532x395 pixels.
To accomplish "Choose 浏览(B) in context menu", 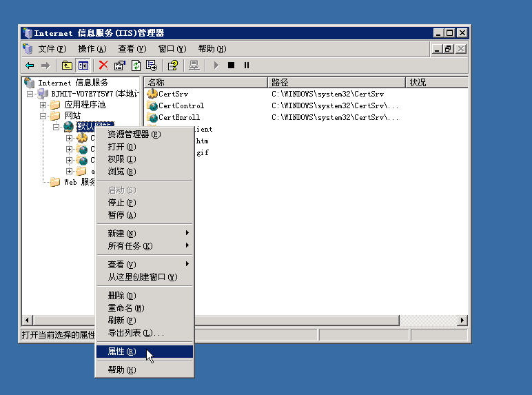I will pos(145,172).
